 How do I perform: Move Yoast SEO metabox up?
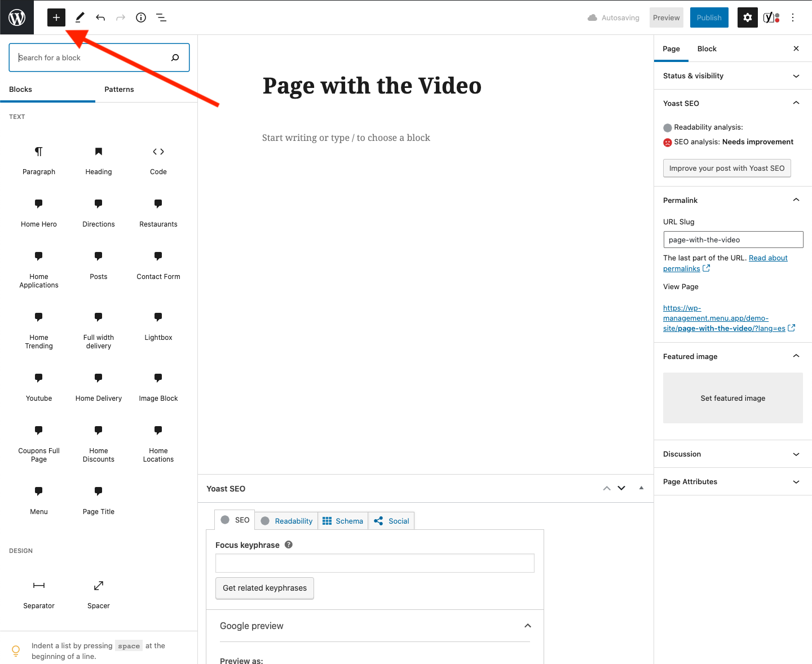pos(607,488)
